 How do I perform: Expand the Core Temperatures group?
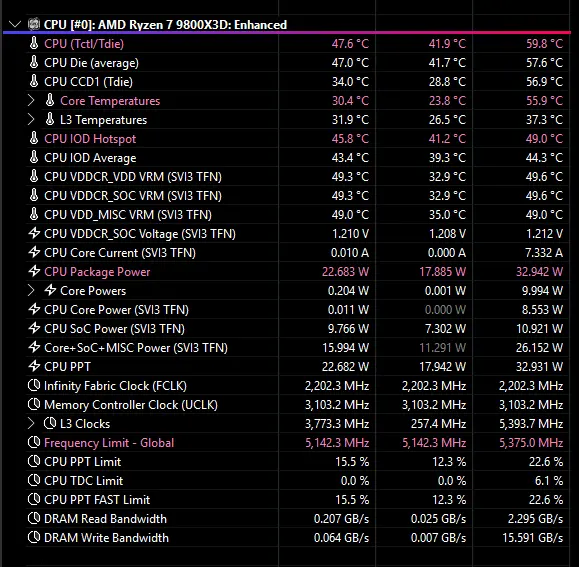pyautogui.click(x=31, y=101)
